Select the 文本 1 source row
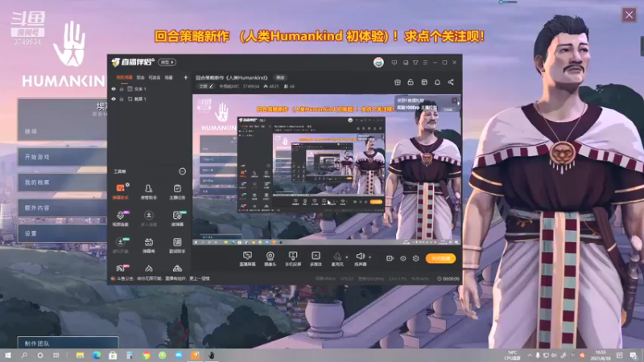Image resolution: width=644 pixels, height=362 pixels. tap(150, 88)
